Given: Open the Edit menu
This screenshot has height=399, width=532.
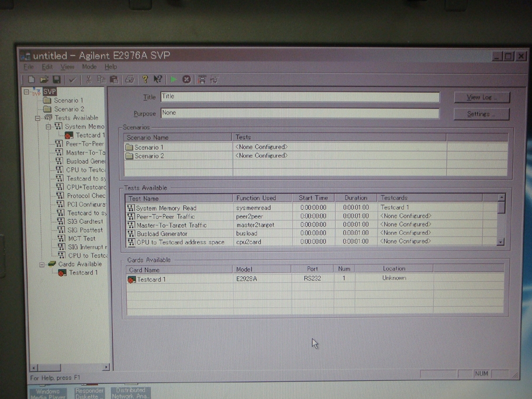Looking at the screenshot, I should coord(47,67).
